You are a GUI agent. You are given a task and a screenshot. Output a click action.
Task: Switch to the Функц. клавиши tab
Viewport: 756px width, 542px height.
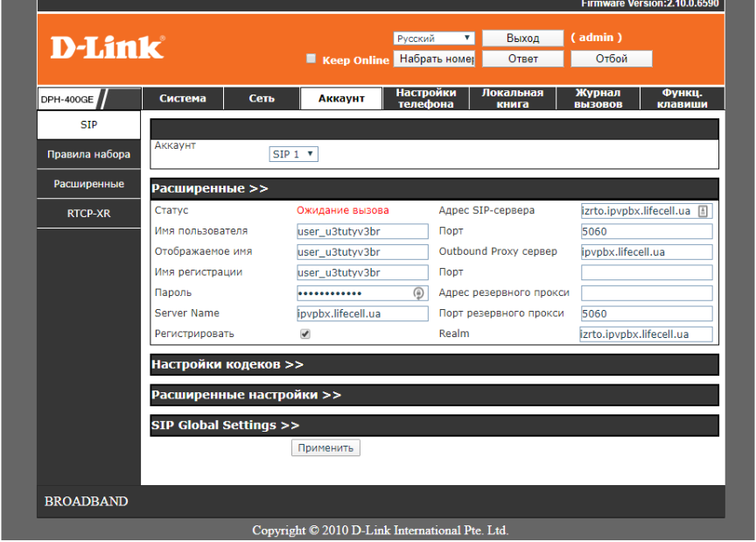[682, 98]
